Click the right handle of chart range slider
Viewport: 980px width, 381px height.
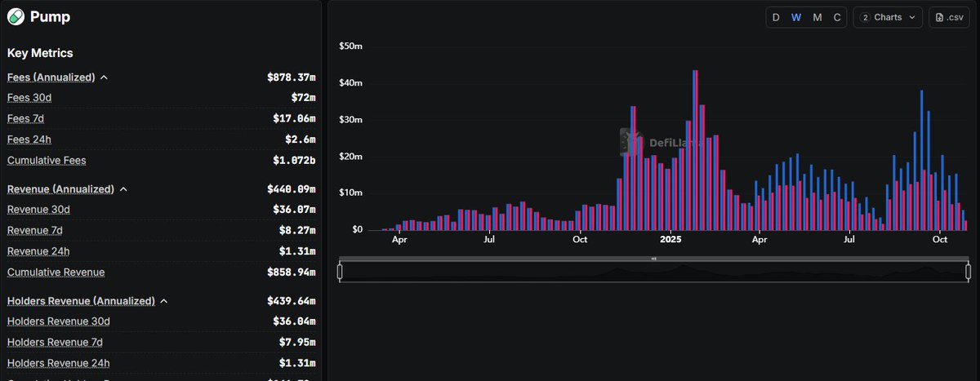pos(968,272)
